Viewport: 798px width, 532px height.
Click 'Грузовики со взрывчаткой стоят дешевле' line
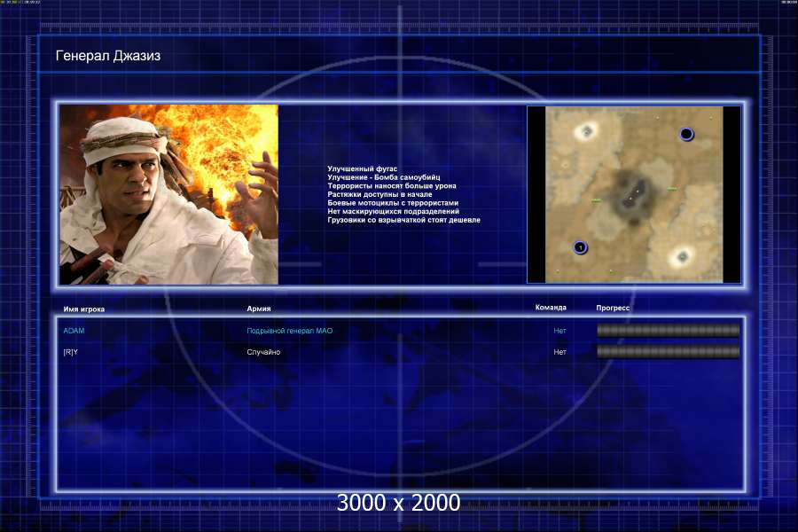[404, 220]
